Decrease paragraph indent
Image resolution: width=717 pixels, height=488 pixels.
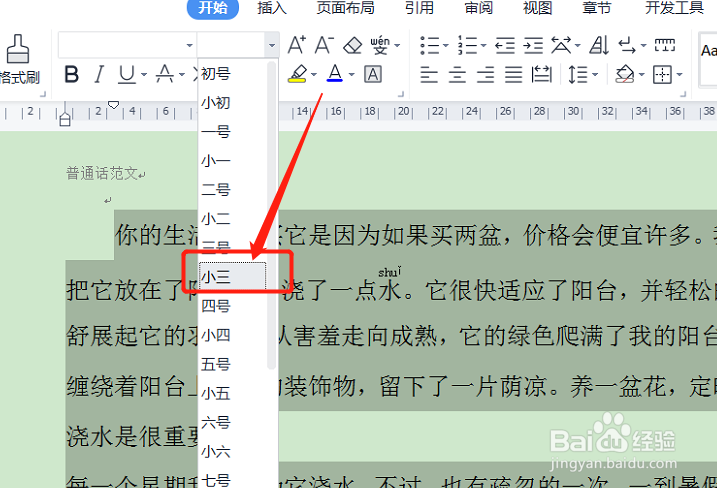tap(505, 46)
